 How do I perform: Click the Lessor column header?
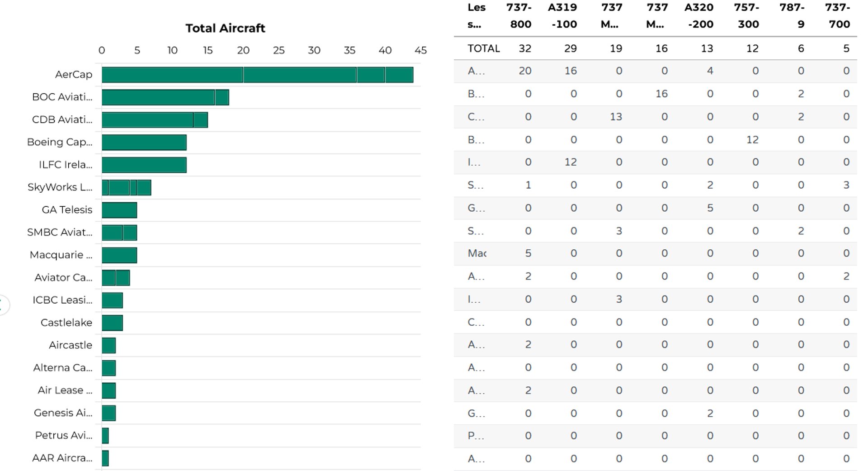[476, 16]
